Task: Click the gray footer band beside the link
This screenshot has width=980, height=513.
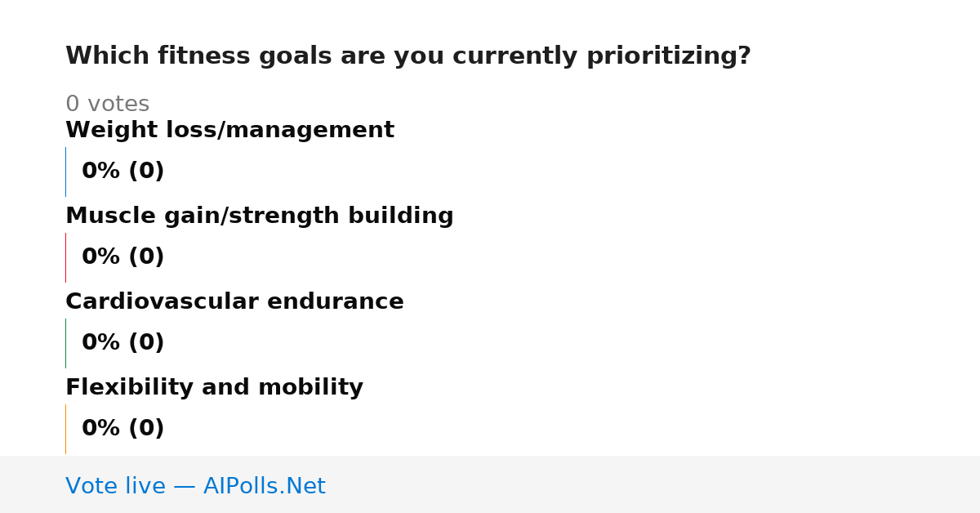Action: [653, 484]
